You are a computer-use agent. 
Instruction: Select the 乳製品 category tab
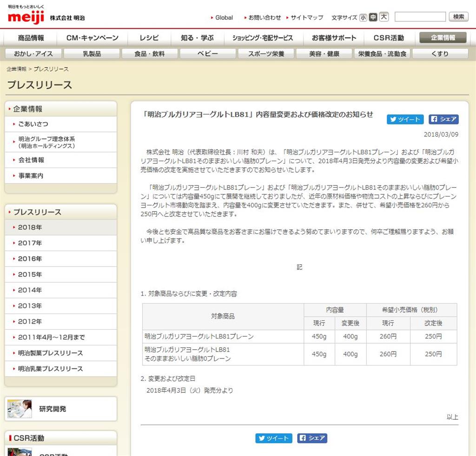coord(92,53)
